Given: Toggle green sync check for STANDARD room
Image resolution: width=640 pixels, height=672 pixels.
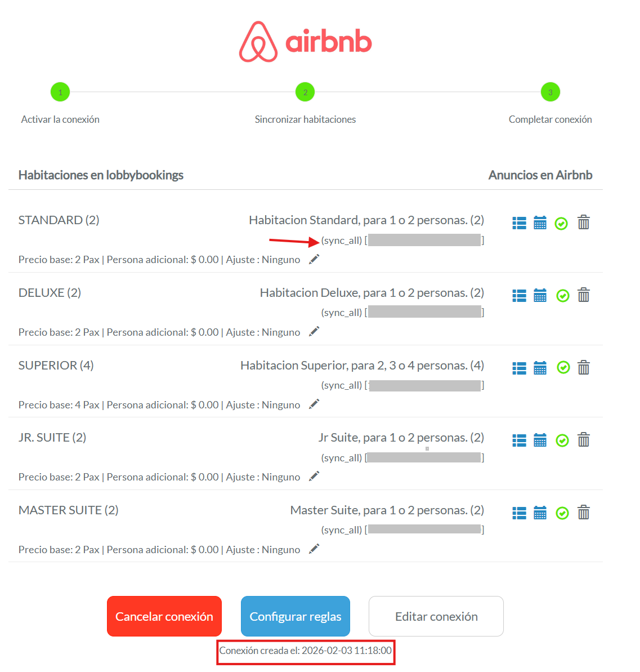Looking at the screenshot, I should coord(561,224).
